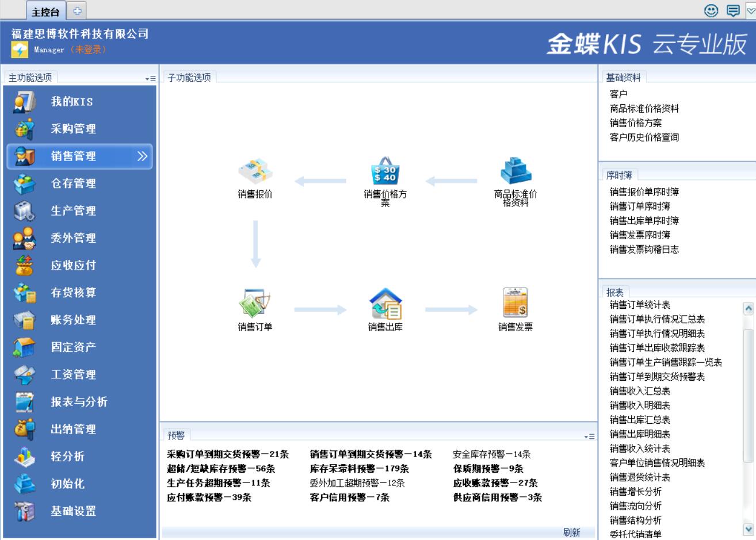The width and height of the screenshot is (756, 540).
Task: Open 销售出库单序时簿 link
Action: coord(644,220)
